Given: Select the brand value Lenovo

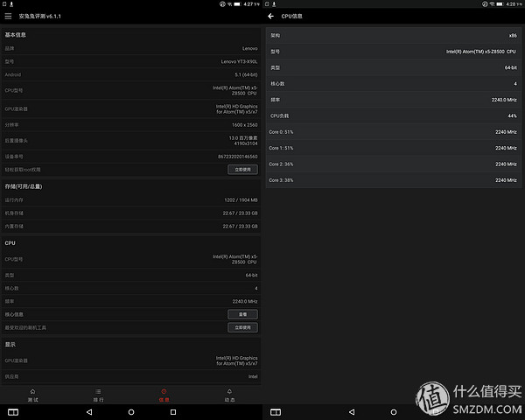Looking at the screenshot, I should coord(249,49).
